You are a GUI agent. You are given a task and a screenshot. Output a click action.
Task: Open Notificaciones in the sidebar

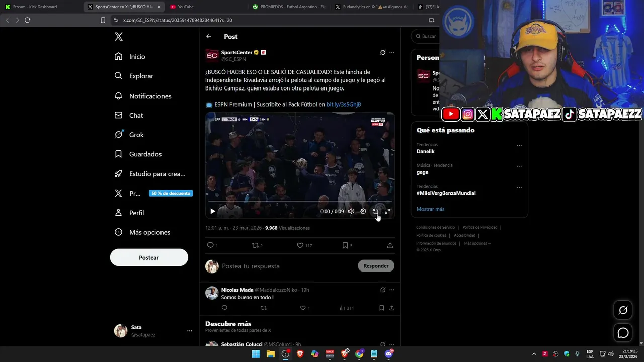point(143,96)
